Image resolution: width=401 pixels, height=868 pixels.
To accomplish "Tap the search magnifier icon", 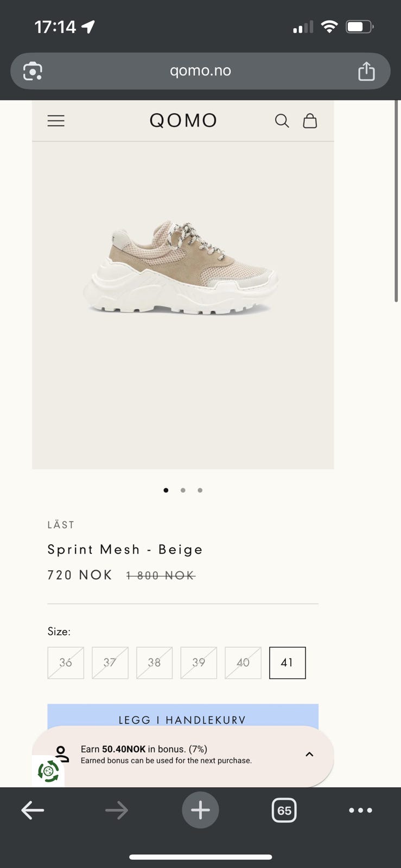I will pos(282,120).
